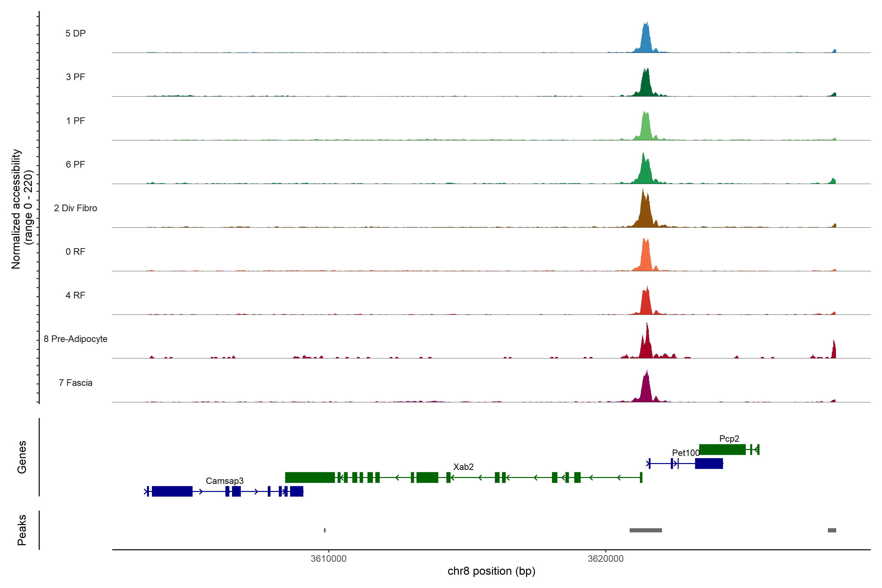Click the Xab2 gene label
The width and height of the screenshot is (882, 588).
pos(463,467)
